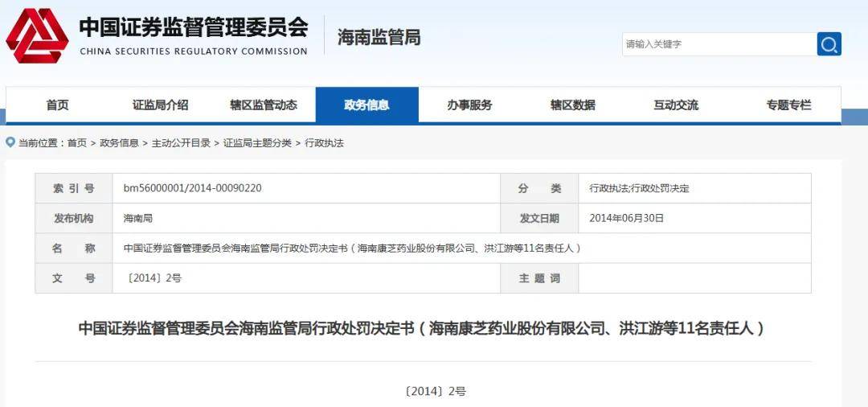Image resolution: width=868 pixels, height=407 pixels.
Task: Click the 文号 label cell
Action: coord(74,278)
